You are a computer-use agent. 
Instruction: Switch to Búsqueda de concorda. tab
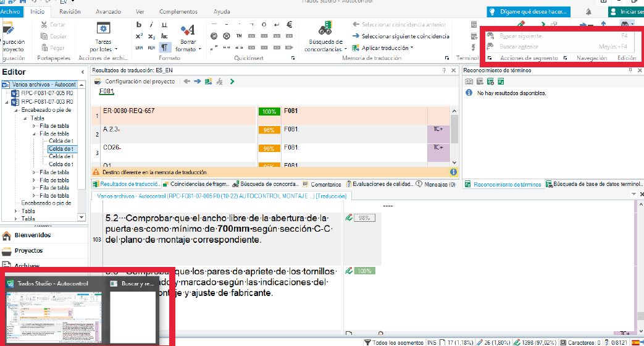click(265, 184)
